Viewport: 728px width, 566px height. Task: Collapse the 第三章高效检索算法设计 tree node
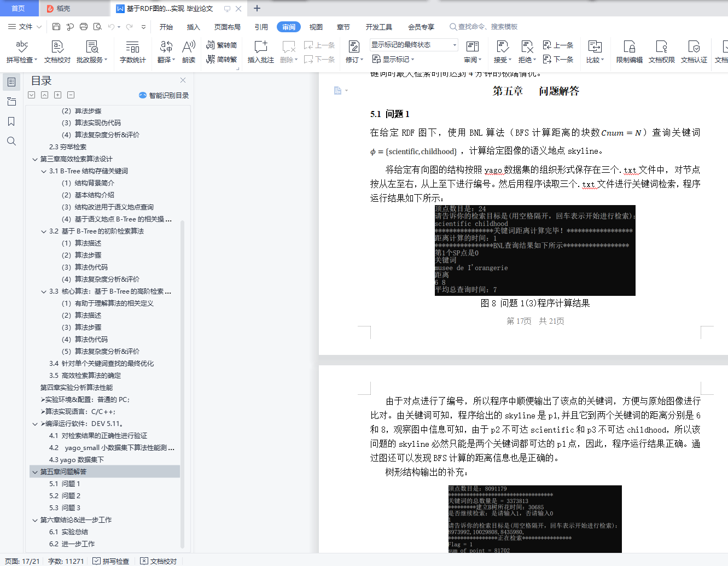tap(35, 159)
